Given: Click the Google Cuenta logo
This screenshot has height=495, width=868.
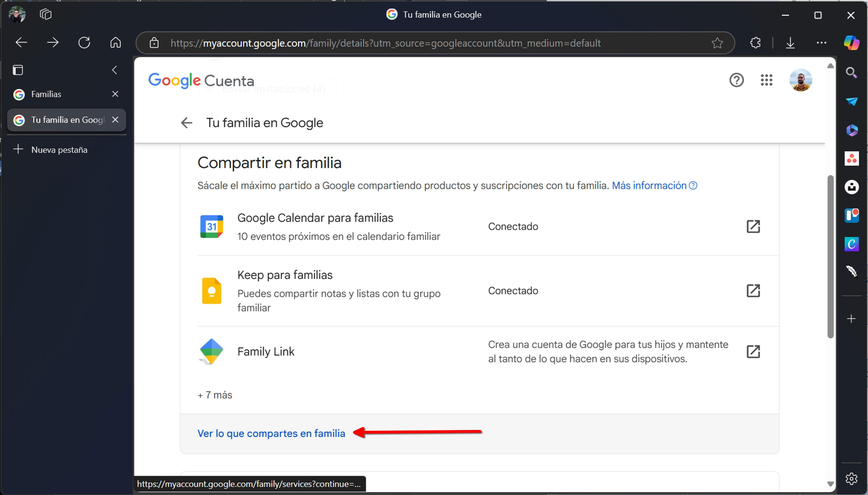Looking at the screenshot, I should pyautogui.click(x=201, y=81).
